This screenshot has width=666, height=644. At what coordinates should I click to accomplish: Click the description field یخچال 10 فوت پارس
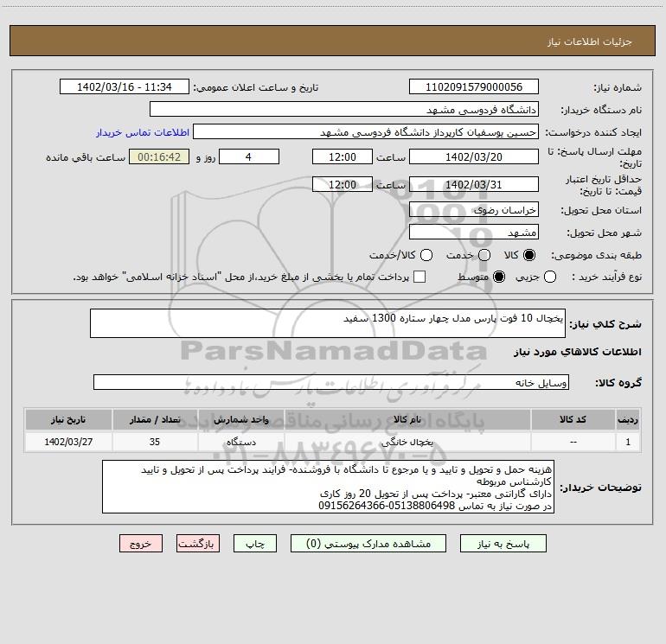click(328, 323)
